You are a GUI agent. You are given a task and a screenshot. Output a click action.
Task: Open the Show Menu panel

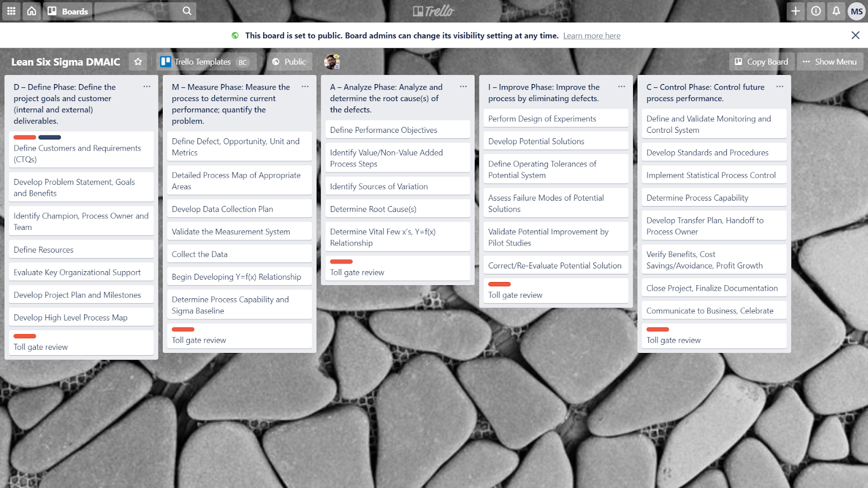(830, 62)
